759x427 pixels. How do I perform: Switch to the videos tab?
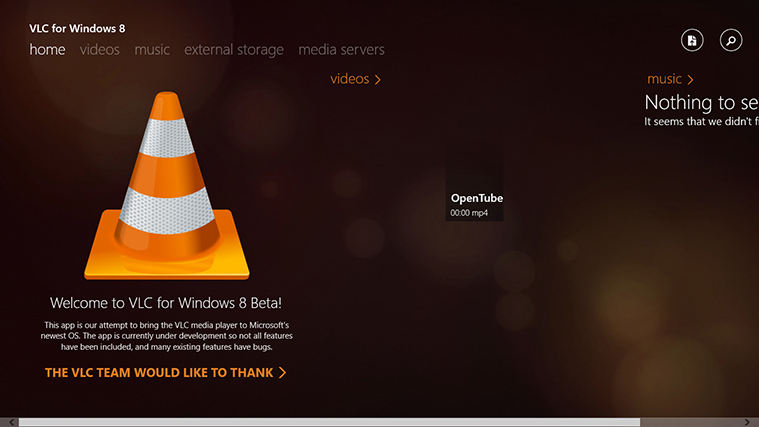coord(100,49)
